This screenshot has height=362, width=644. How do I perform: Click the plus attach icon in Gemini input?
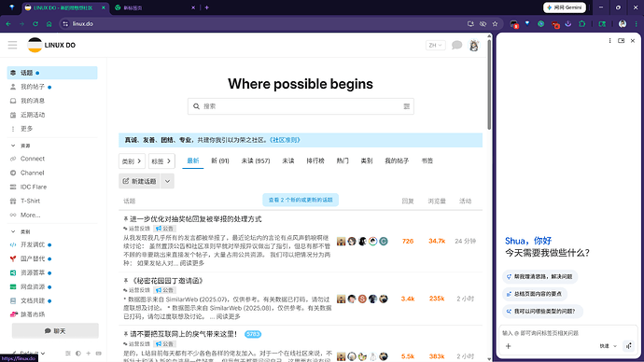pos(508,346)
